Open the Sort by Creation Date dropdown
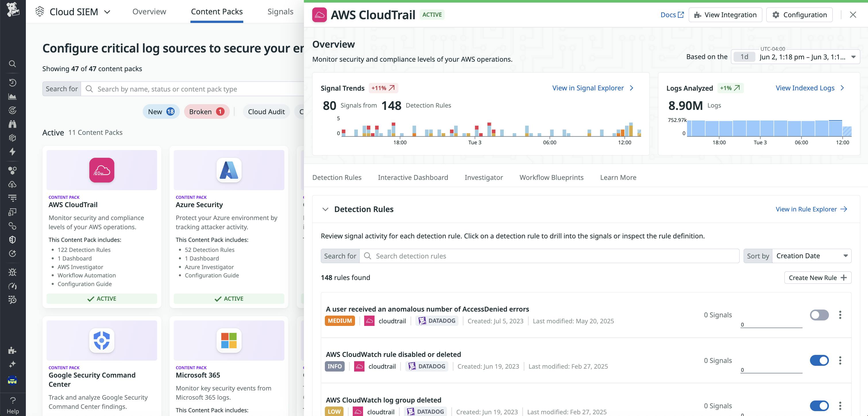 (811, 256)
